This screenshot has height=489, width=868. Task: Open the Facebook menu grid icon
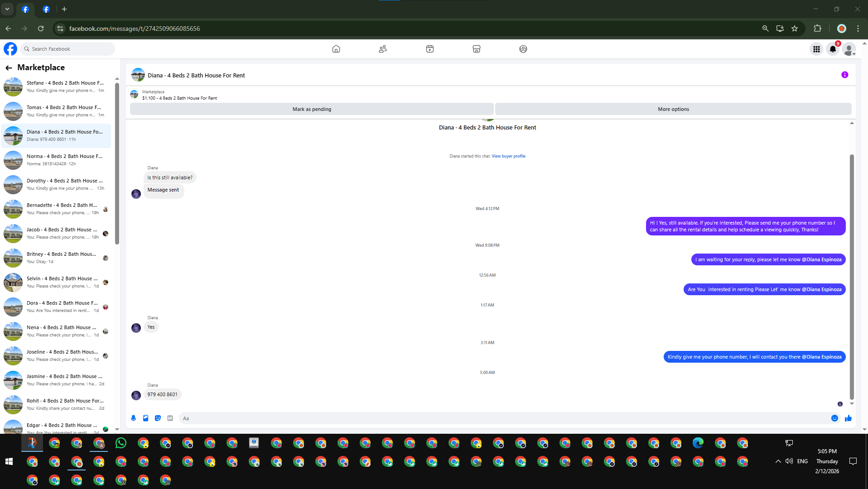[816, 49]
